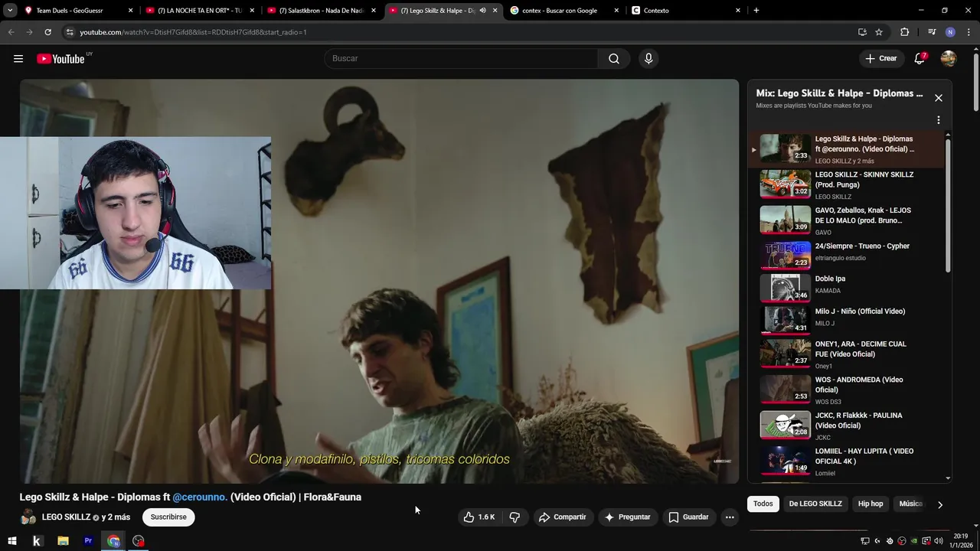This screenshot has width=980, height=551.
Task: Dislike the video with thumbs down
Action: tap(514, 517)
